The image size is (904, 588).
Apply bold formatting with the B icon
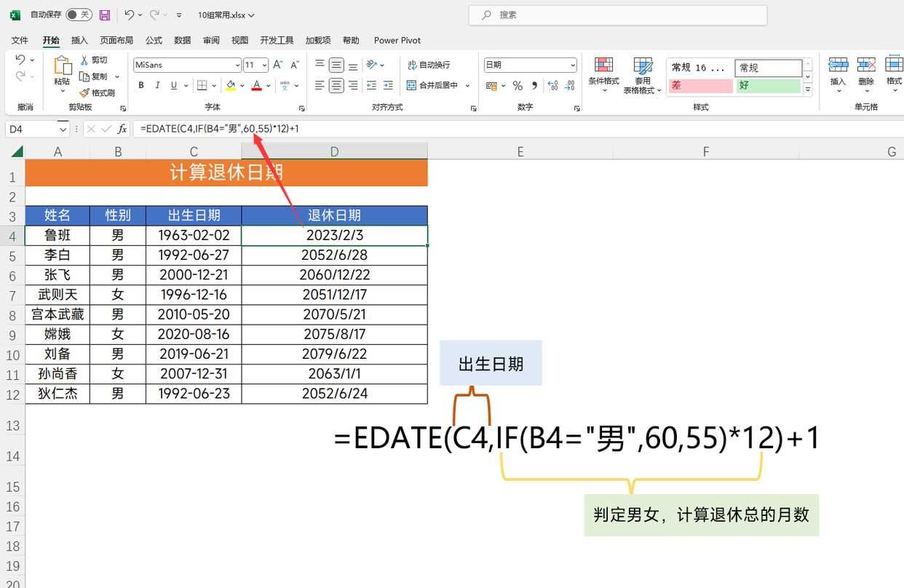140,85
